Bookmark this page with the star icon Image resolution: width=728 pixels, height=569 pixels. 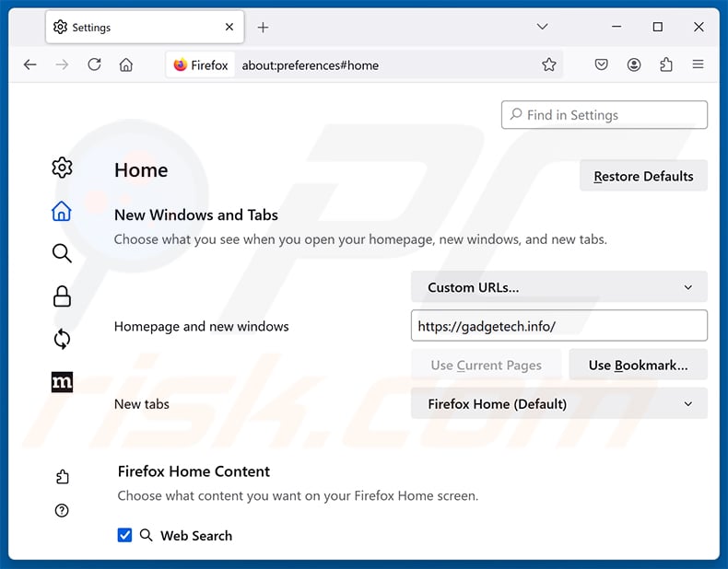click(x=549, y=64)
